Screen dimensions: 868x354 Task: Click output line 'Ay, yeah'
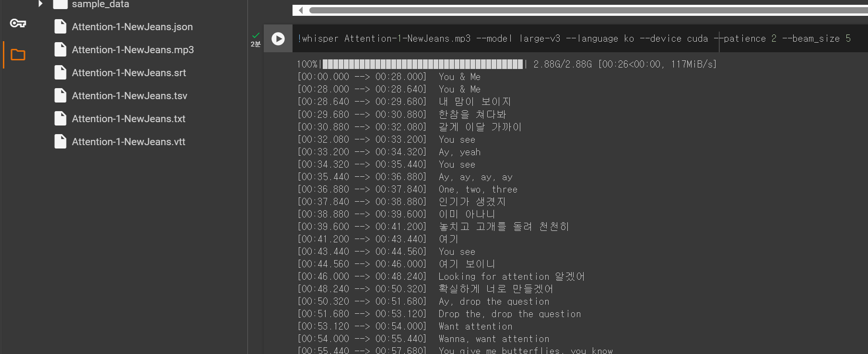[459, 152]
